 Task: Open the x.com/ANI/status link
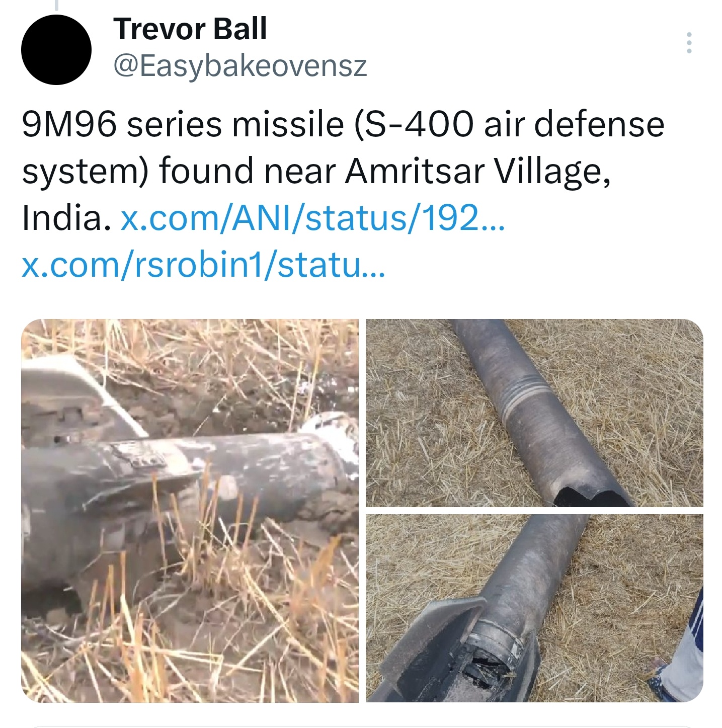312,218
